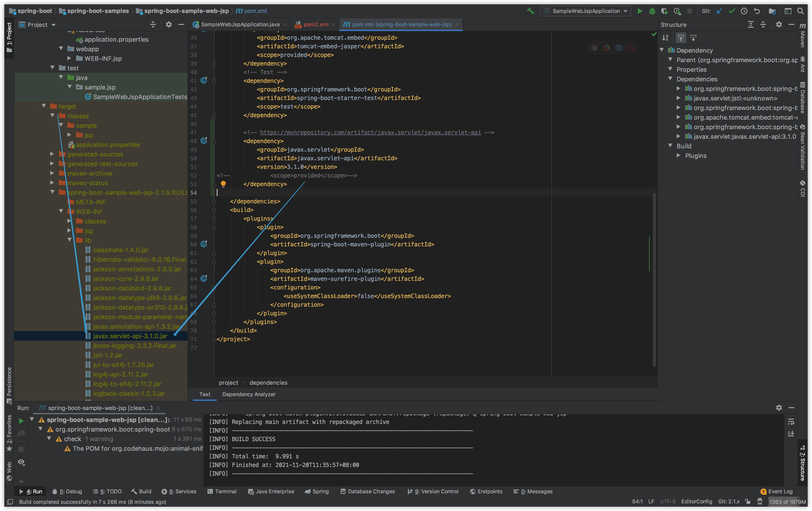Click the Build project hammer icon

(x=530, y=11)
